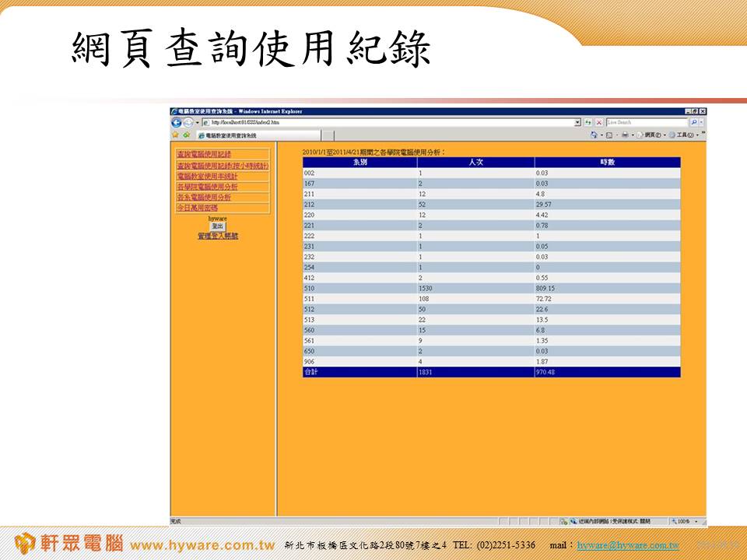Screen dimensions: 747x560
Task: Open the 查詢電腦使用紀錄 sidebar link
Action: tap(204, 155)
